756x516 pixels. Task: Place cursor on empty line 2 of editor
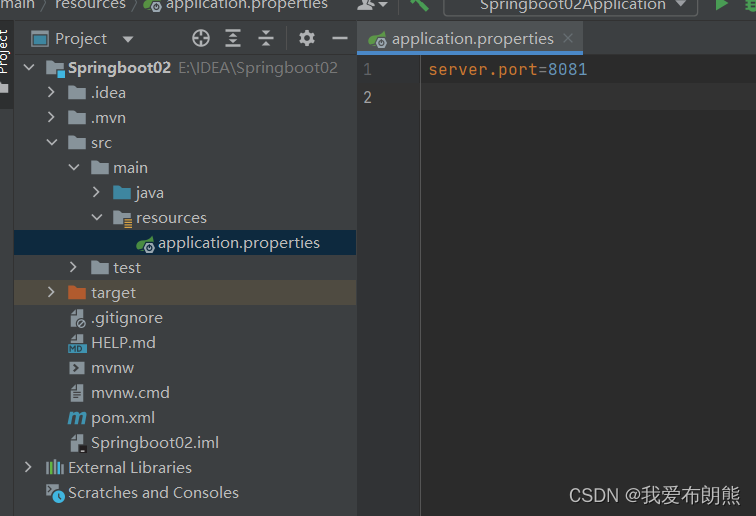point(588,97)
